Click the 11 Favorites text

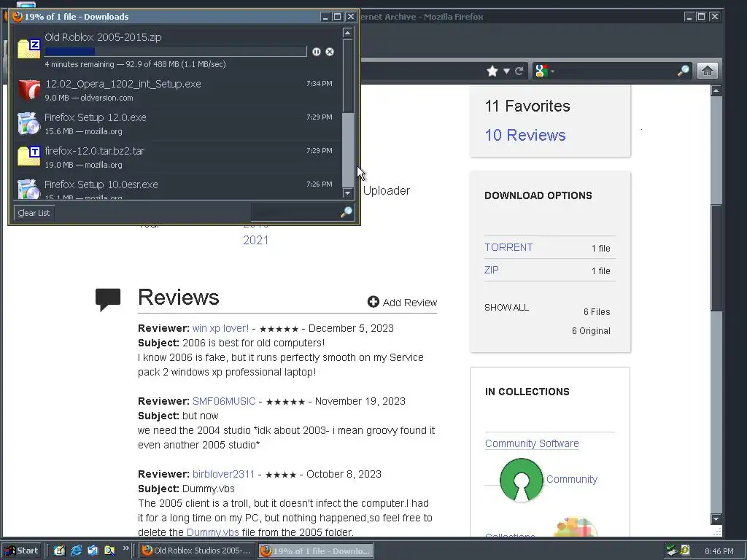click(x=527, y=106)
